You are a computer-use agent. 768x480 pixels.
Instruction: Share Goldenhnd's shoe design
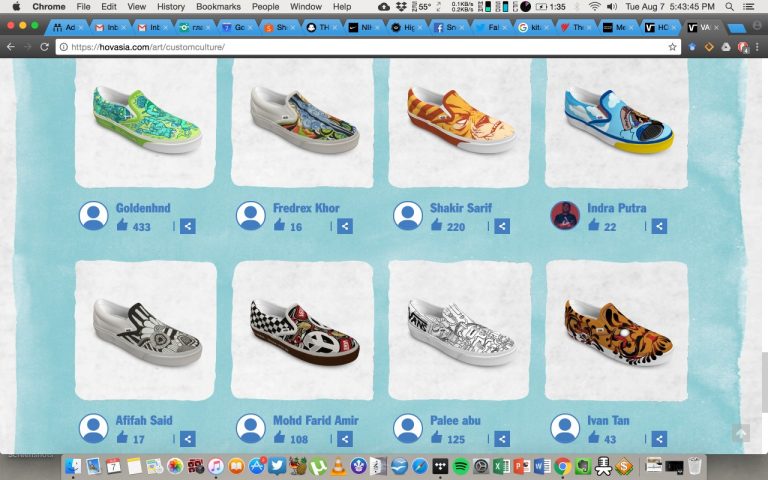click(188, 227)
